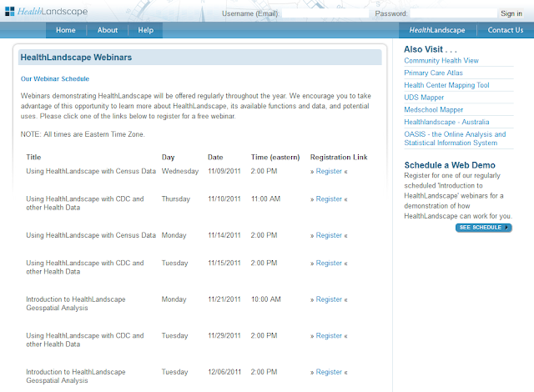Visit Primary Care Atlas link
534x392 pixels.
433,73
